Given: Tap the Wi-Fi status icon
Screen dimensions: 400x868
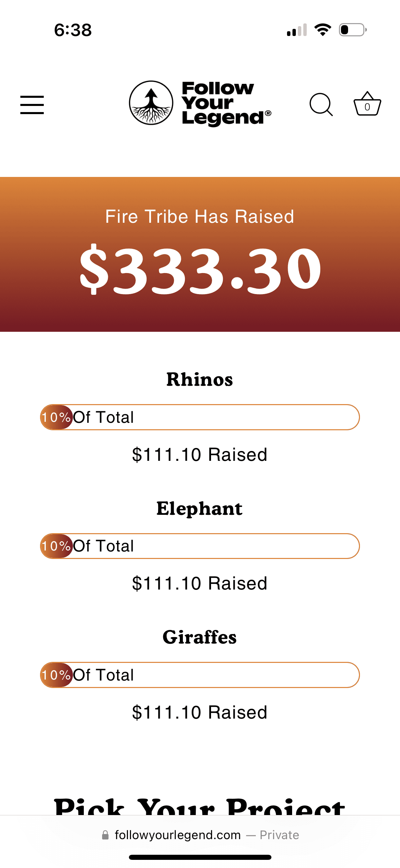Looking at the screenshot, I should pos(323,30).
